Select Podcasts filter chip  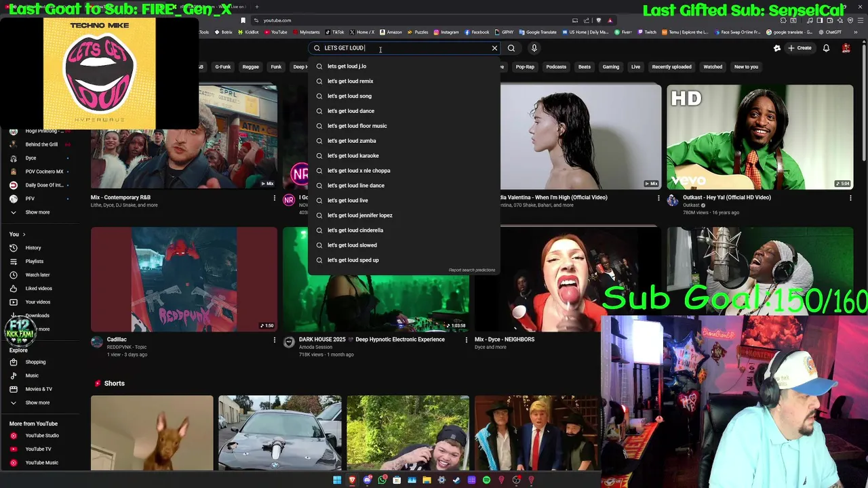(x=556, y=67)
